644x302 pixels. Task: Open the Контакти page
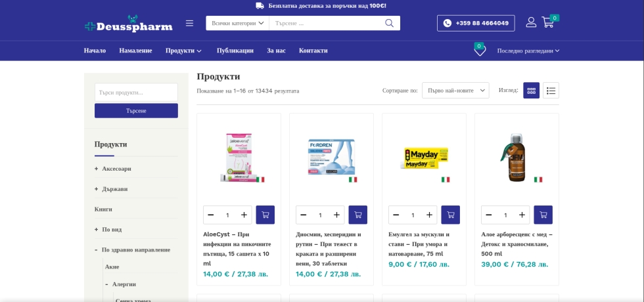[313, 51]
